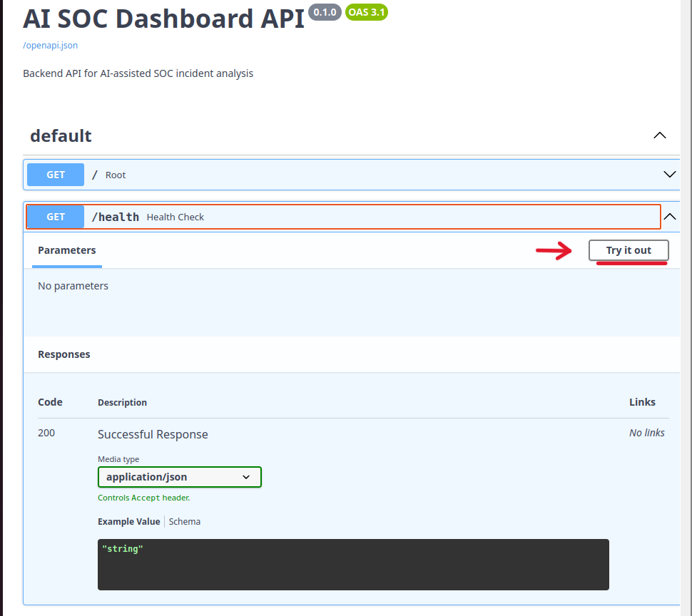
Task: Click the Controls Accept header note
Action: click(144, 498)
